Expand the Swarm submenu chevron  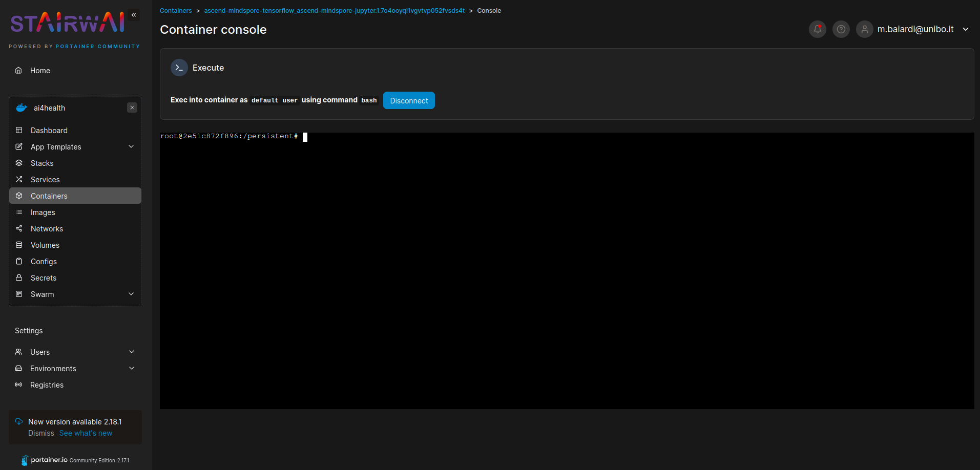131,294
